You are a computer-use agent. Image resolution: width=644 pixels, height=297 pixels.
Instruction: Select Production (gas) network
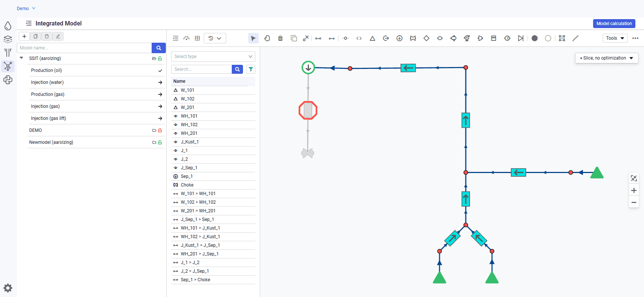pyautogui.click(x=96, y=94)
